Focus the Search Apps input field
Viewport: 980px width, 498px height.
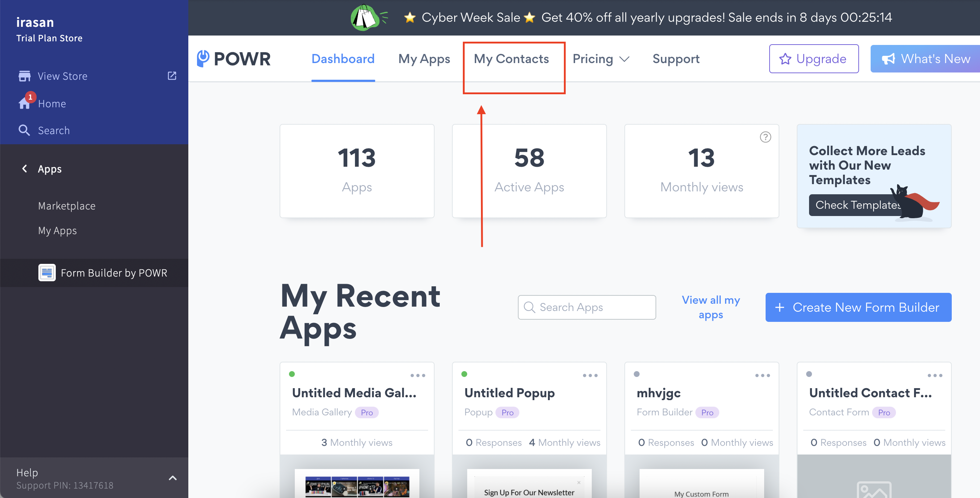coord(587,307)
